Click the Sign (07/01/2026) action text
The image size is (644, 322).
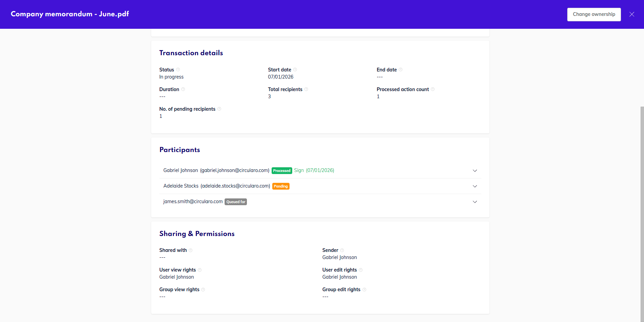(314, 170)
